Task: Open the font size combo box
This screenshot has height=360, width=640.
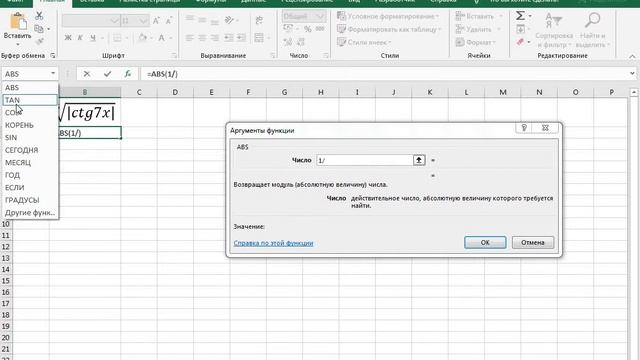Action: coord(135,20)
